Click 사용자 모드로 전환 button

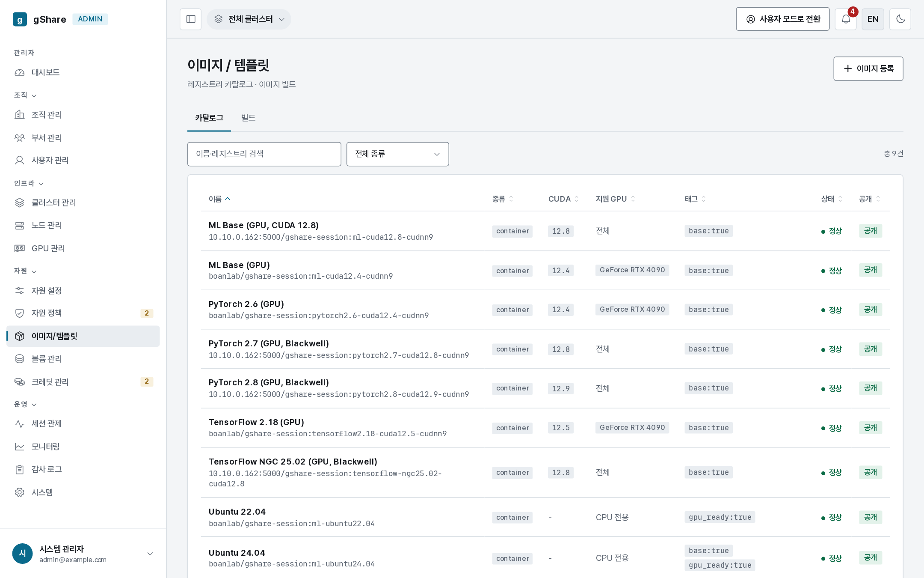pyautogui.click(x=782, y=19)
